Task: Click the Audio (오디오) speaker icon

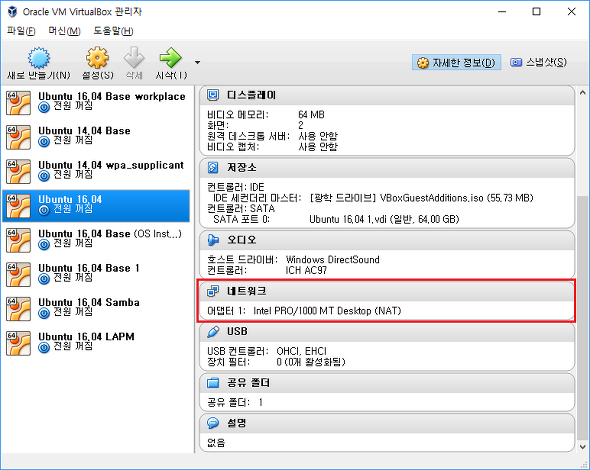Action: pyautogui.click(x=213, y=240)
